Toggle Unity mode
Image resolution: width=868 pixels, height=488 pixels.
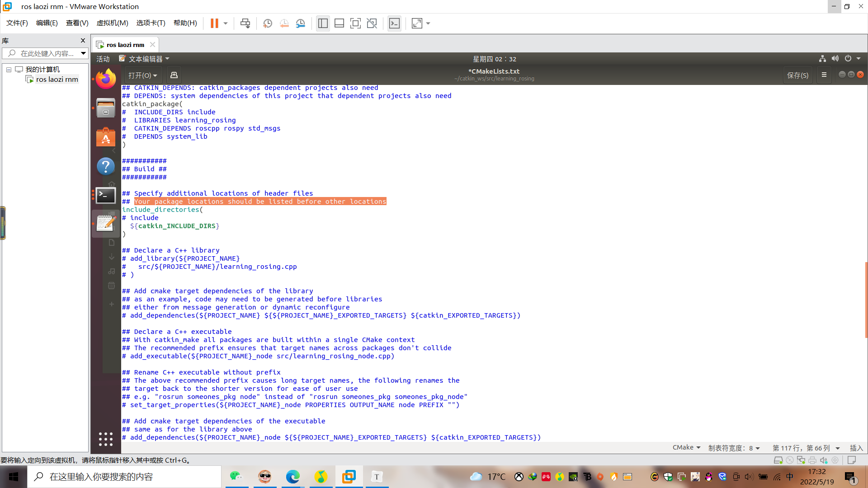pos(372,23)
